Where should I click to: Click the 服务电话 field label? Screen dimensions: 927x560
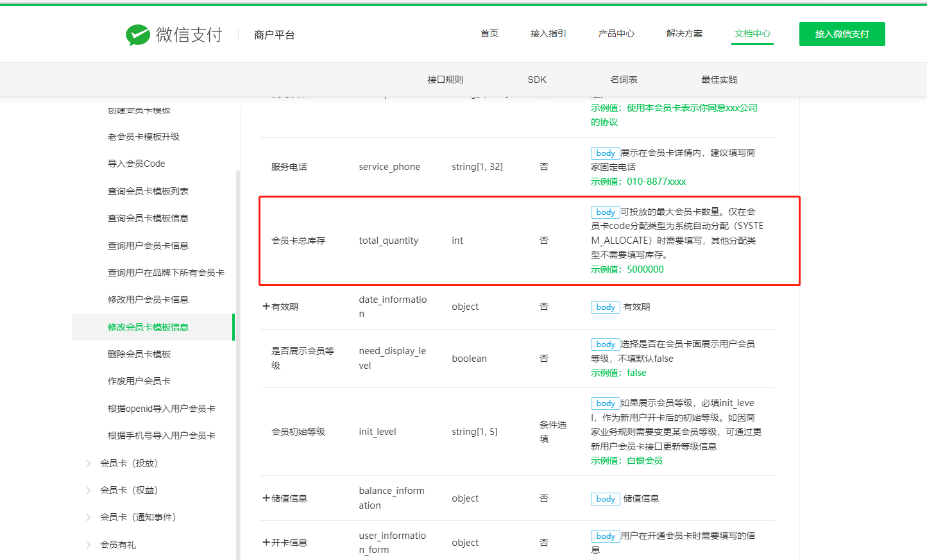289,167
